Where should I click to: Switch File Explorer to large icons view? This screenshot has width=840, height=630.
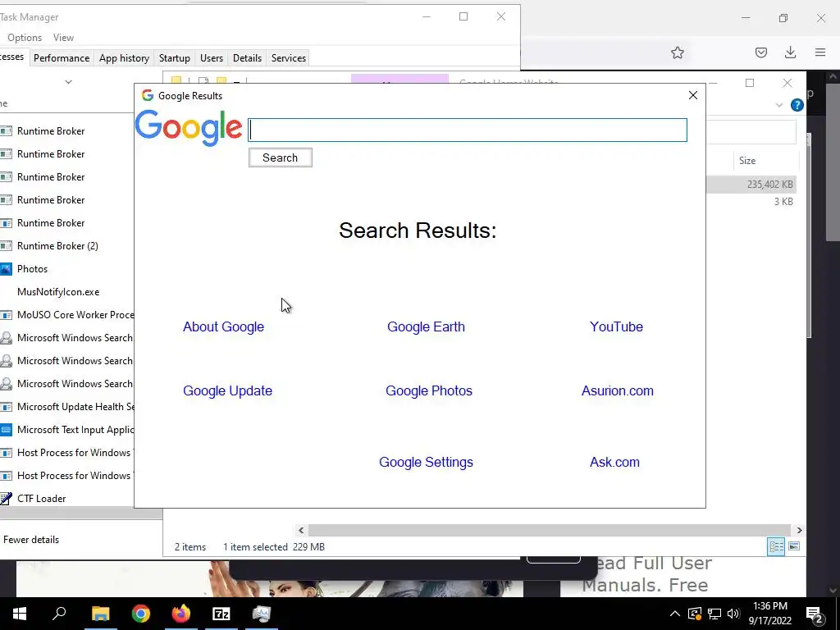[794, 546]
